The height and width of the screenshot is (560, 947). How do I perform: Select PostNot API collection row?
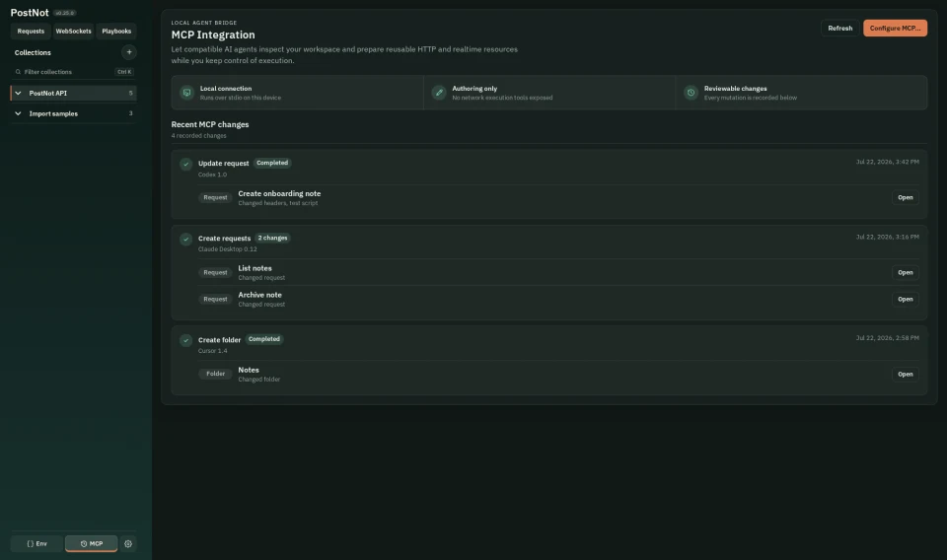pos(73,93)
